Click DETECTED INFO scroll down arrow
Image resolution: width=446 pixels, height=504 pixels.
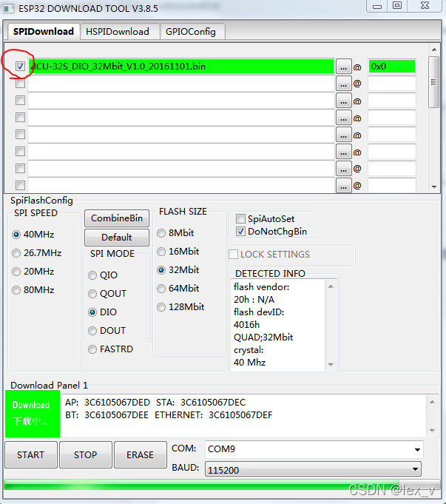pos(331,365)
